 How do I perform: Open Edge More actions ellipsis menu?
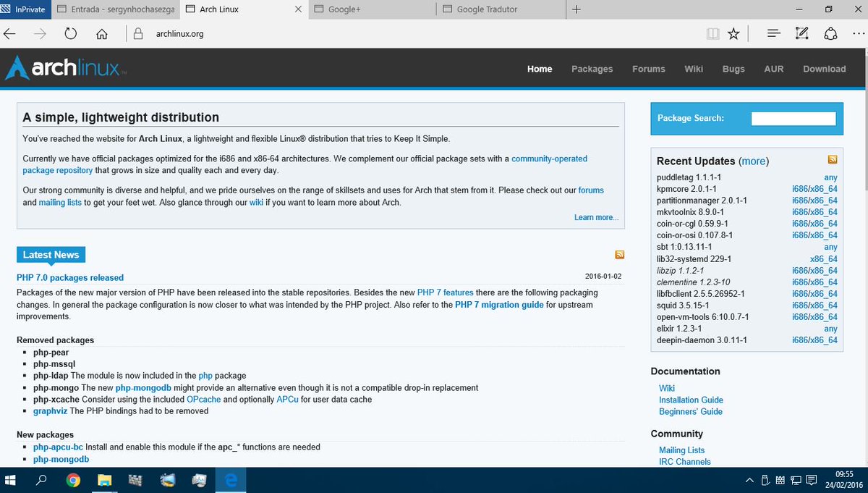pyautogui.click(x=858, y=34)
